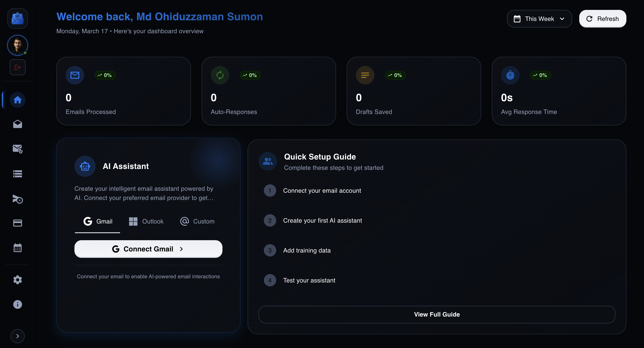
Task: Click the Refresh button
Action: pos(603,19)
